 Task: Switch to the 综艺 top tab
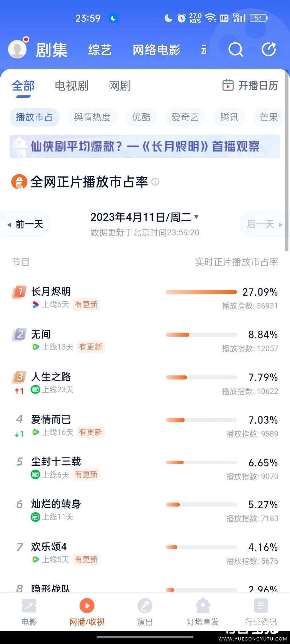click(100, 50)
